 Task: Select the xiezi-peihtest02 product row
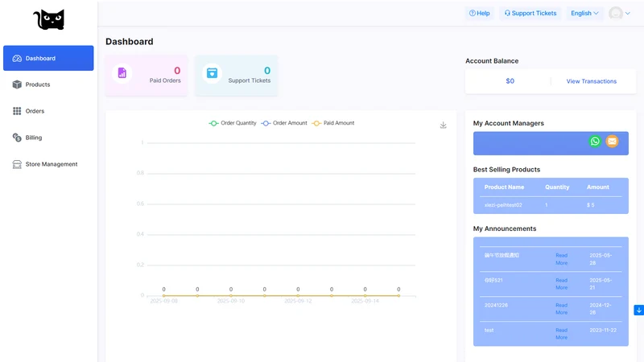click(551, 205)
